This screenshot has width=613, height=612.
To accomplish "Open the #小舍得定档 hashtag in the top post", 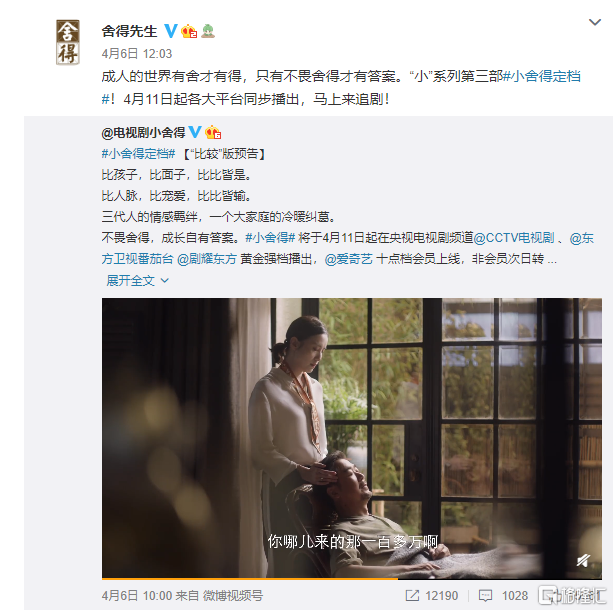I will tap(541, 76).
